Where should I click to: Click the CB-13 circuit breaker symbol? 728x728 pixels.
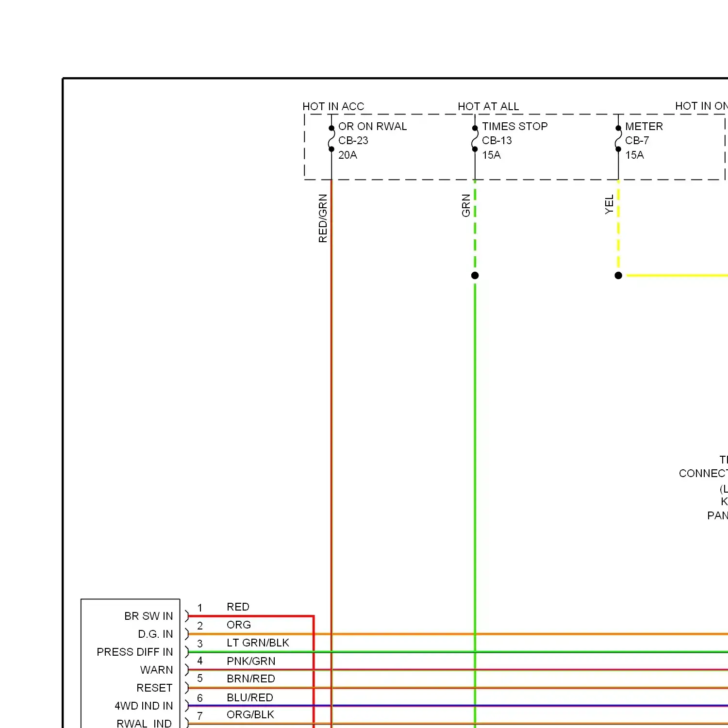pyautogui.click(x=475, y=139)
